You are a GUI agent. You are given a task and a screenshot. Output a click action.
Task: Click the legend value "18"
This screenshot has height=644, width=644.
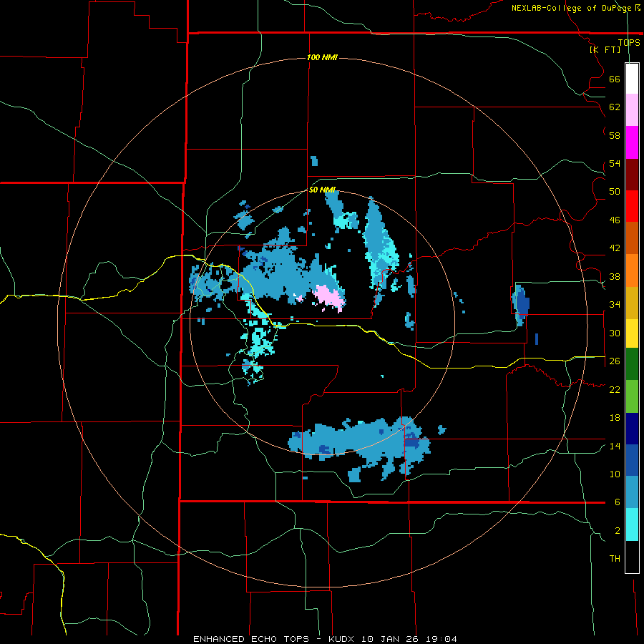615,418
